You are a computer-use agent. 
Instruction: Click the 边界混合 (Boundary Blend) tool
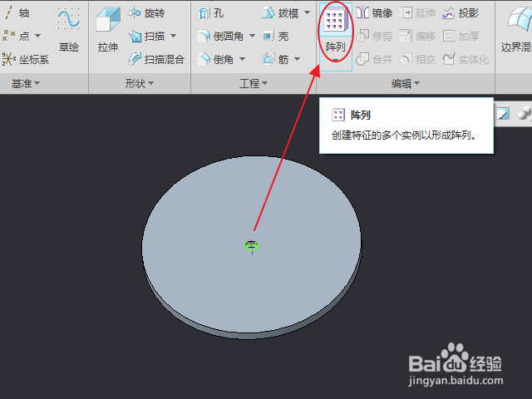point(516,31)
